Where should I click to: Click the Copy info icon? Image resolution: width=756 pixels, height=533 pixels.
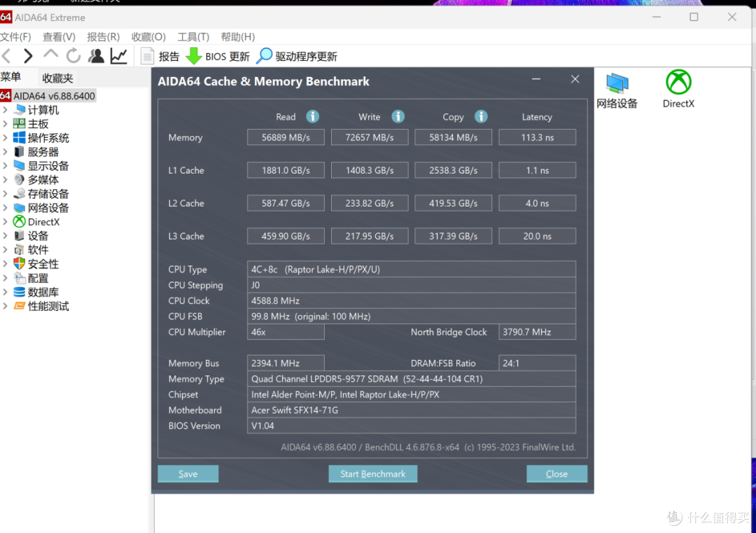tap(481, 117)
